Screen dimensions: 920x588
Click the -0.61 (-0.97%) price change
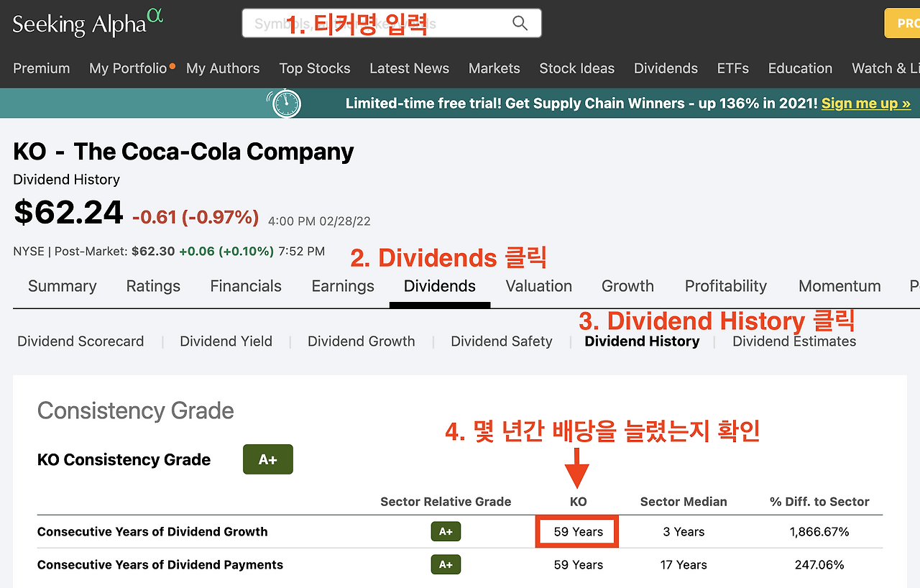(195, 217)
